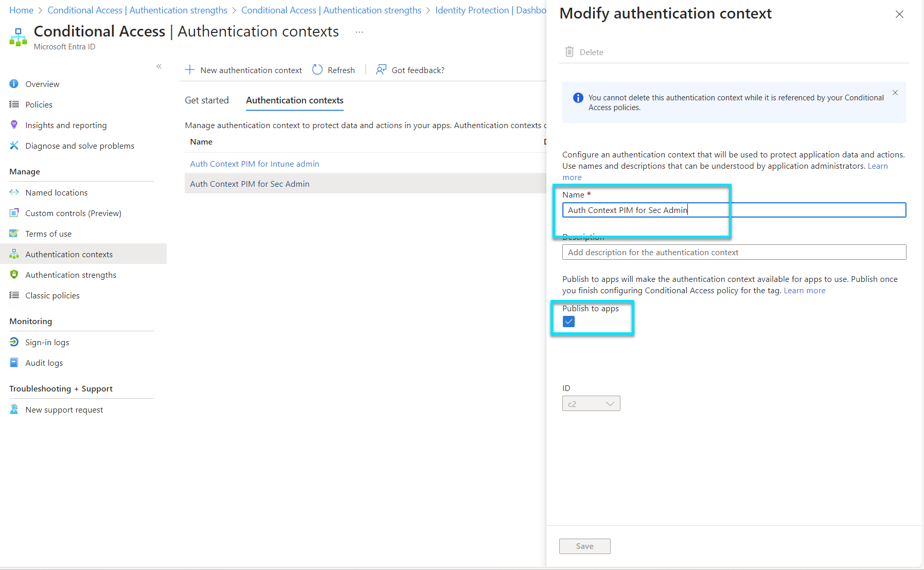The width and height of the screenshot is (924, 570).
Task: Click the Terms of use checkmark icon
Action: [x=14, y=234]
